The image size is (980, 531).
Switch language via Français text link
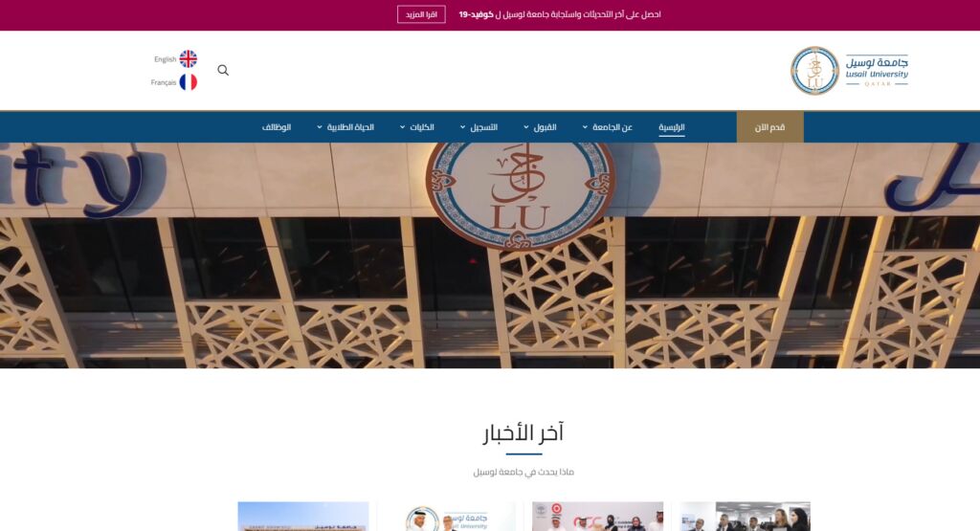pyautogui.click(x=163, y=82)
